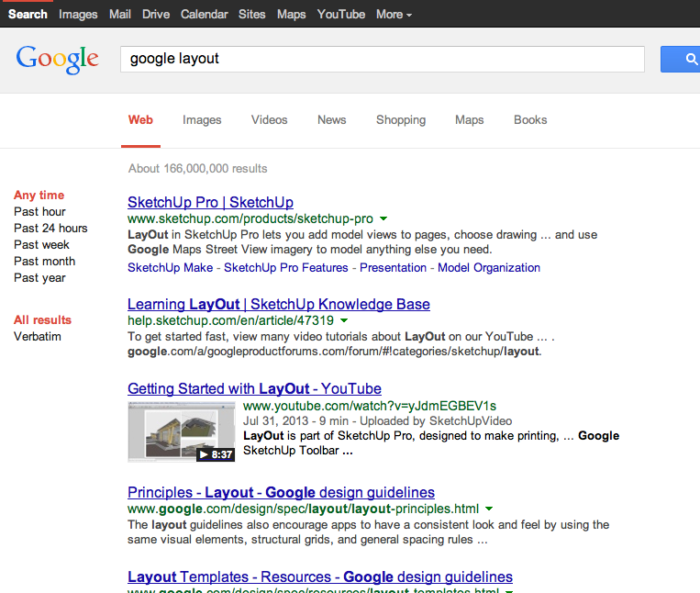Click the About 166,000,000 results text
Screen dimensions: 700x593
click(x=198, y=169)
